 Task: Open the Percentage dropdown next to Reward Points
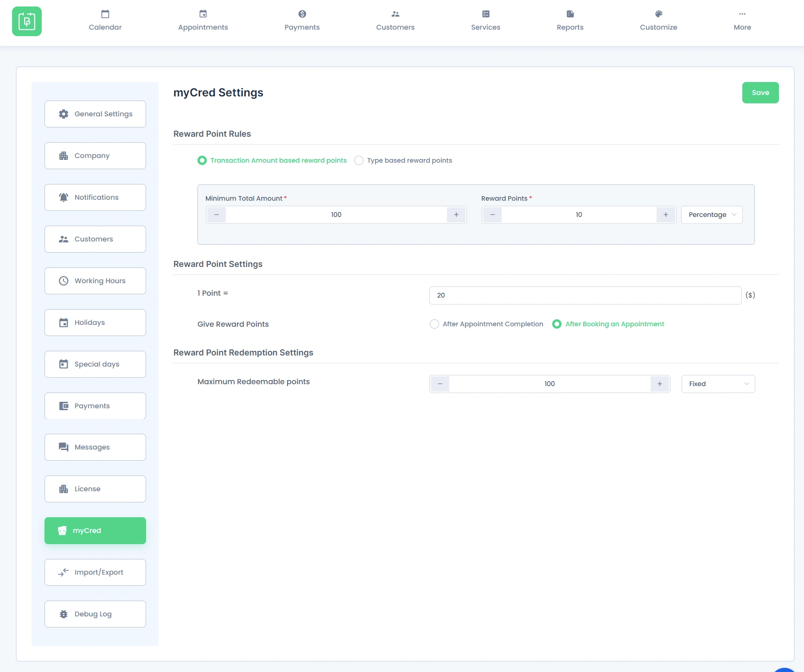pyautogui.click(x=711, y=215)
